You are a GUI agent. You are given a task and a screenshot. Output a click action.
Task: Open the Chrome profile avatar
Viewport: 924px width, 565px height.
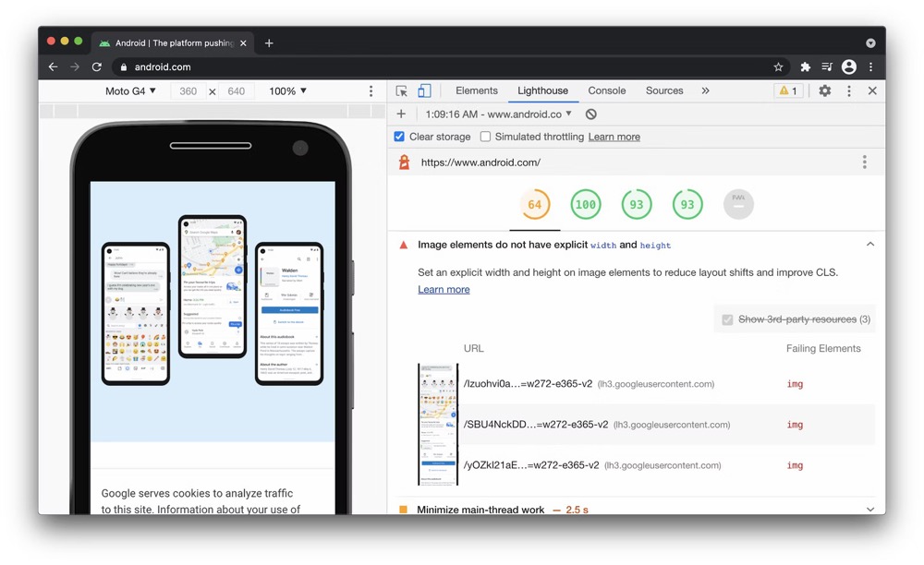pyautogui.click(x=848, y=67)
